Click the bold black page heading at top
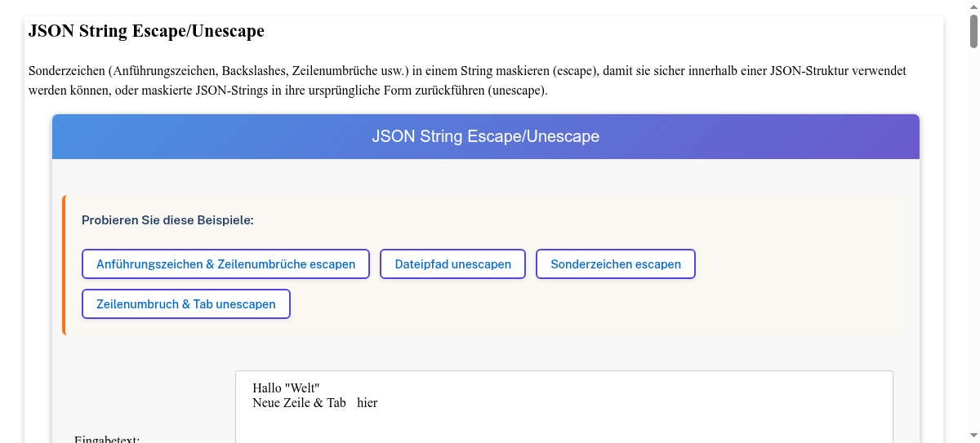Image resolution: width=980 pixels, height=443 pixels. pyautogui.click(x=146, y=32)
